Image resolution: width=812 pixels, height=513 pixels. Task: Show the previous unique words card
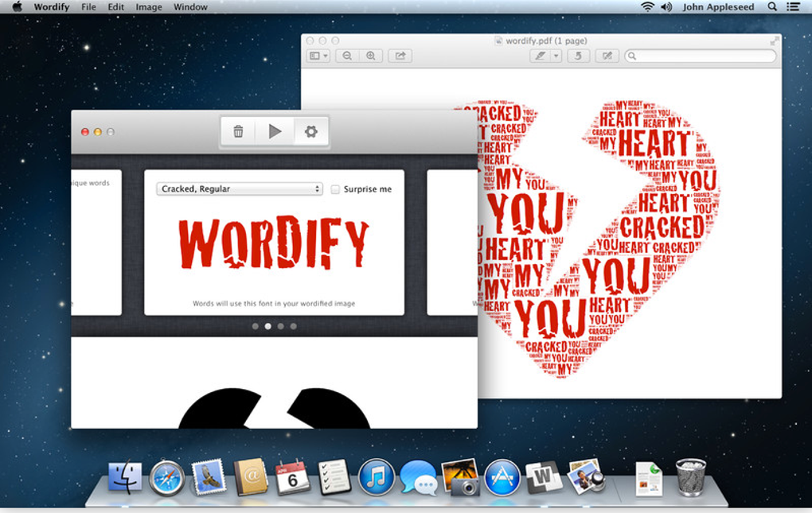click(x=96, y=242)
